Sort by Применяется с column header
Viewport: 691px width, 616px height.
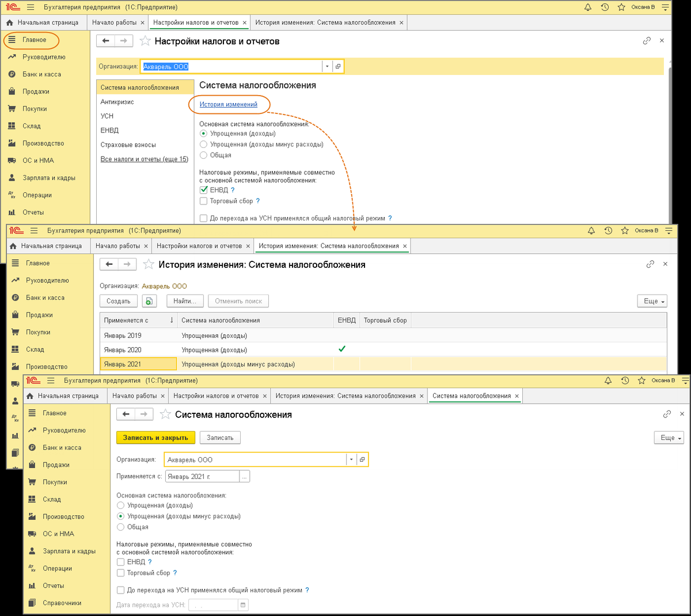click(138, 320)
